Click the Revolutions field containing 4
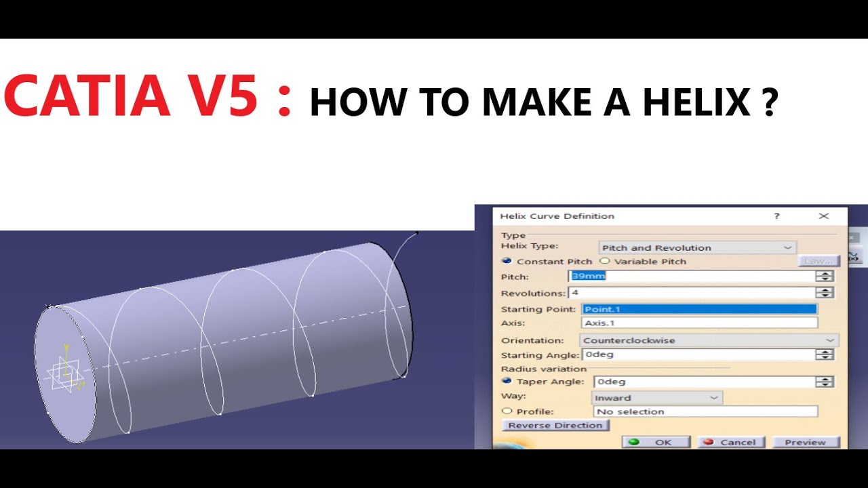Screen dimensions: 868x488 [x=692, y=293]
